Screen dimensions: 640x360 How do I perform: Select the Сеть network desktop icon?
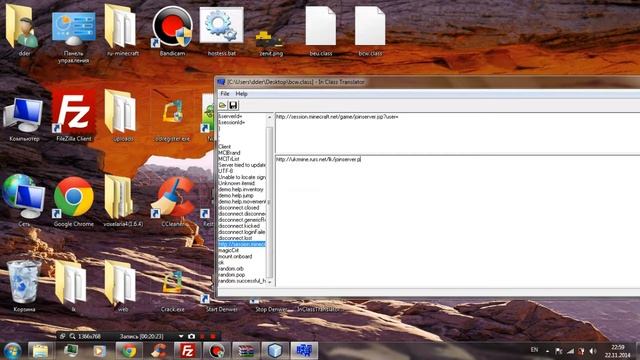(24, 200)
